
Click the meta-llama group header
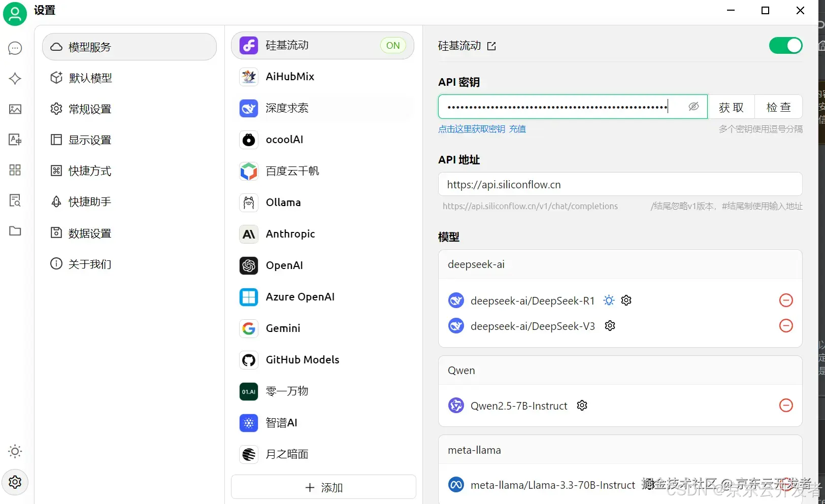pos(620,450)
